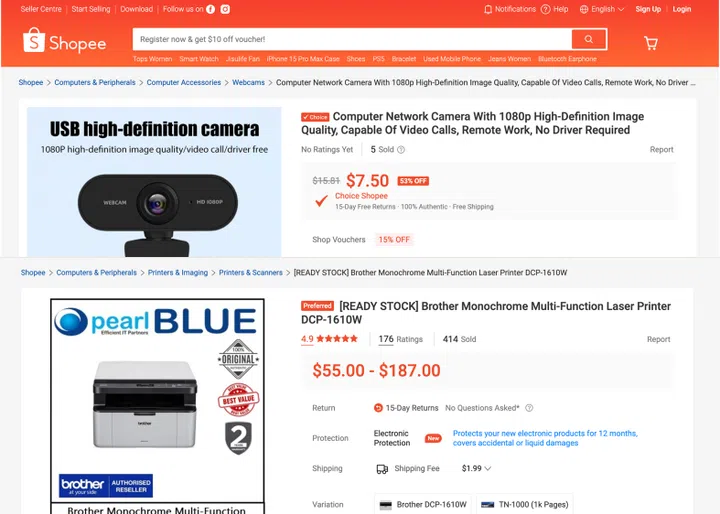Select TN-1000 (1k Pages) variation option

pyautogui.click(x=524, y=504)
